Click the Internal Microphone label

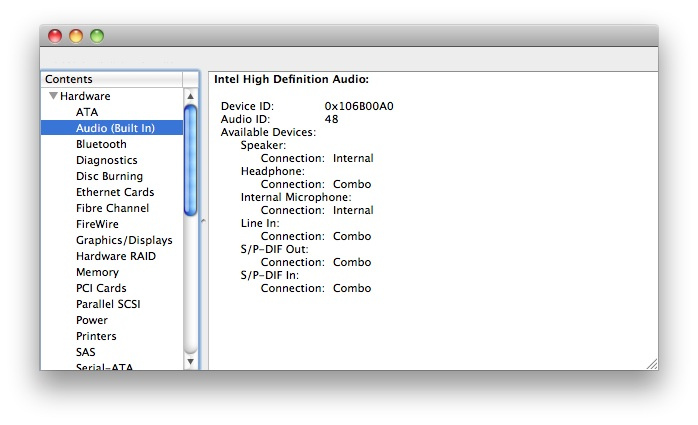tap(296, 197)
